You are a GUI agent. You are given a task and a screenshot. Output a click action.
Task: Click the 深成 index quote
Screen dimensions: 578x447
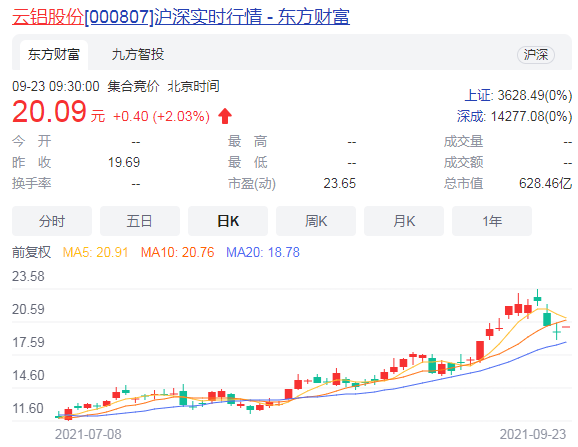515,116
